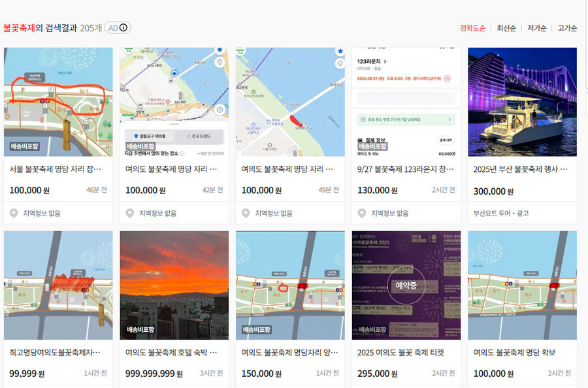Open 서울 불꽃축제 명당 자리 listing title
Screen dimensions: 588x388
[x=57, y=169]
